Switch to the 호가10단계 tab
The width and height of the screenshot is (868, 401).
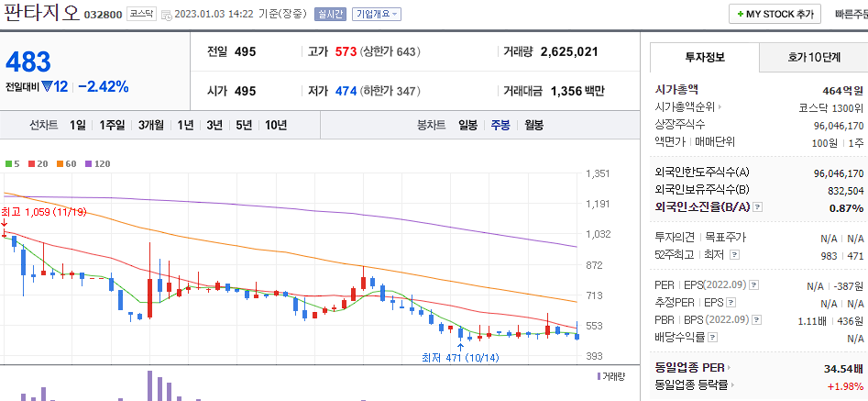[814, 57]
